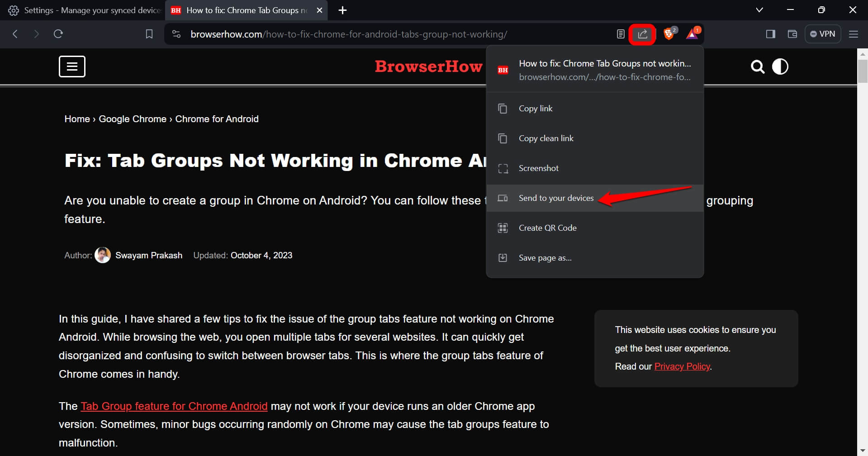The image size is (868, 456).
Task: Click the author avatar image
Action: point(103,255)
